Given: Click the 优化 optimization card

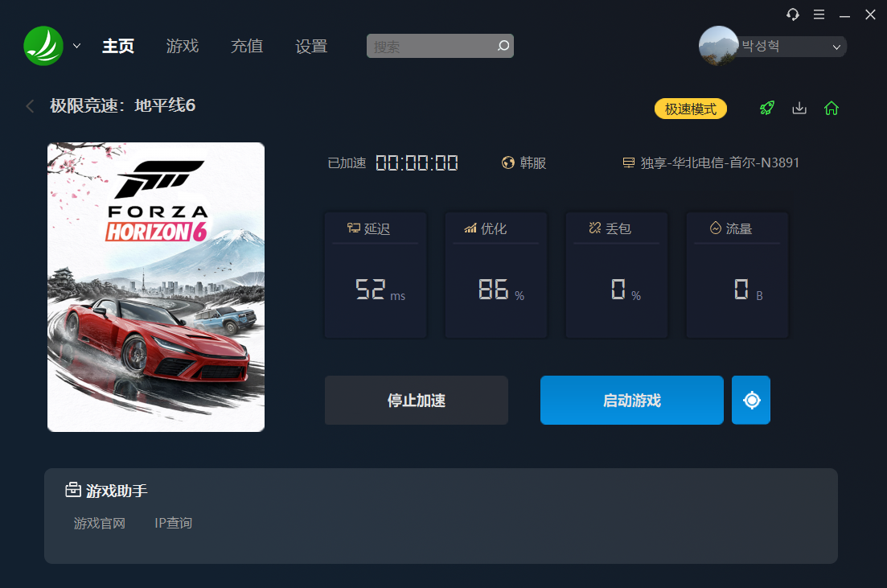Looking at the screenshot, I should click(x=496, y=275).
